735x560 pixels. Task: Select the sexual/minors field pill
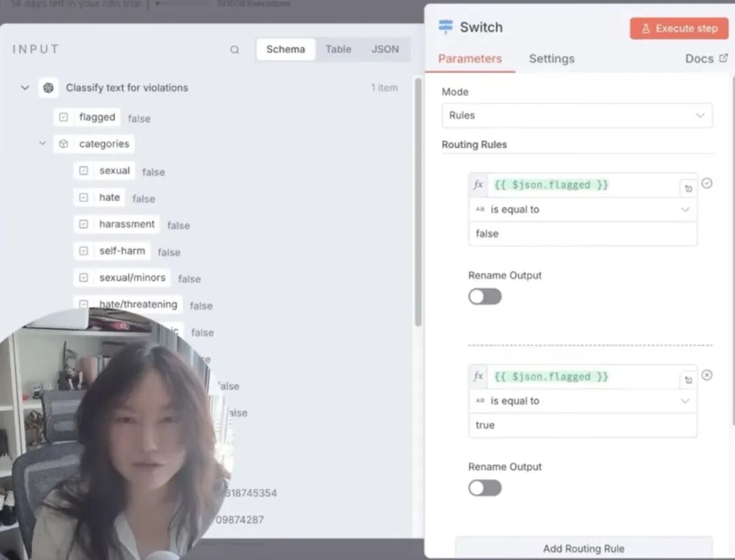[x=122, y=278]
